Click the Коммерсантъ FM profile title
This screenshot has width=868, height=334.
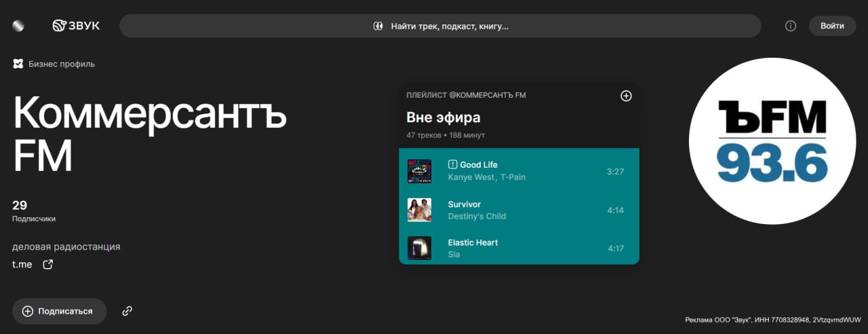150,134
